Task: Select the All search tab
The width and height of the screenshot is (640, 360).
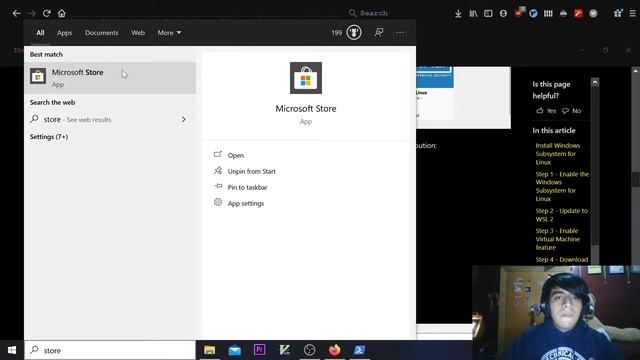Action: (x=40, y=33)
